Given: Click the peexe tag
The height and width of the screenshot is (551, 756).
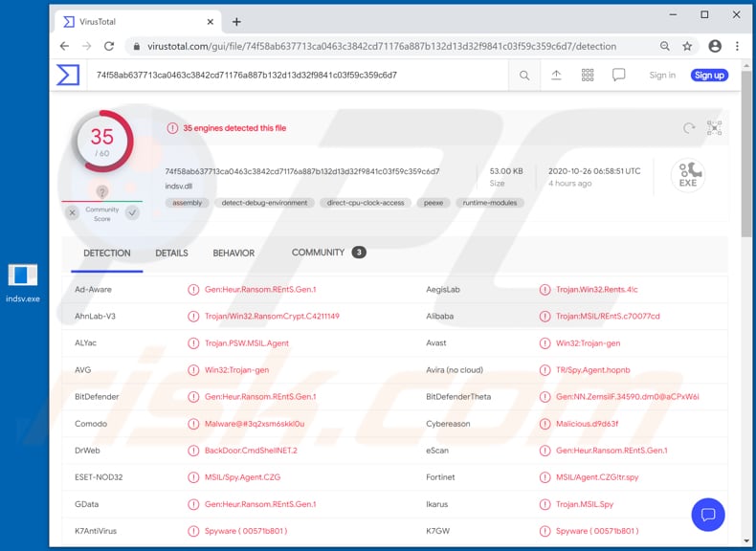Looking at the screenshot, I should [x=434, y=203].
